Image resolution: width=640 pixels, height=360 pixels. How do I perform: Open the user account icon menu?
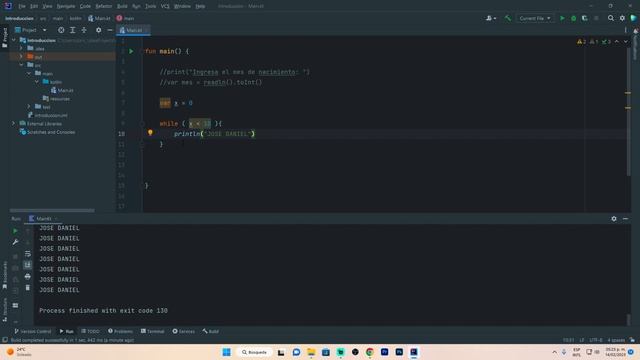[491, 18]
